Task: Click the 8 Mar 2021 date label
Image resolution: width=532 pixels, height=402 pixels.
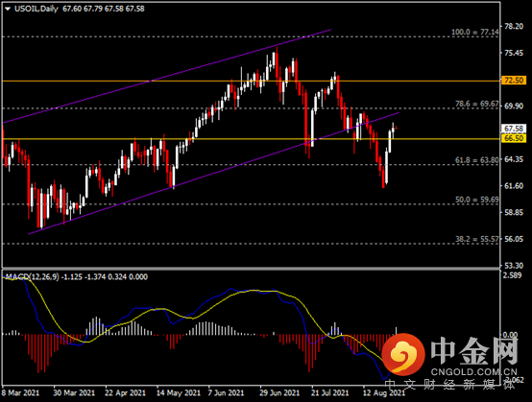Action: [20, 392]
